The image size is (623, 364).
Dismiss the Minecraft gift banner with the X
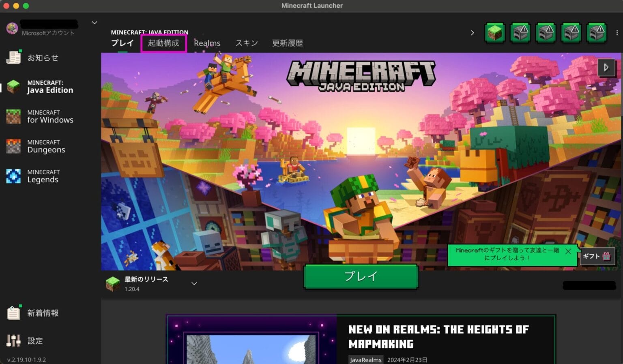pyautogui.click(x=568, y=251)
